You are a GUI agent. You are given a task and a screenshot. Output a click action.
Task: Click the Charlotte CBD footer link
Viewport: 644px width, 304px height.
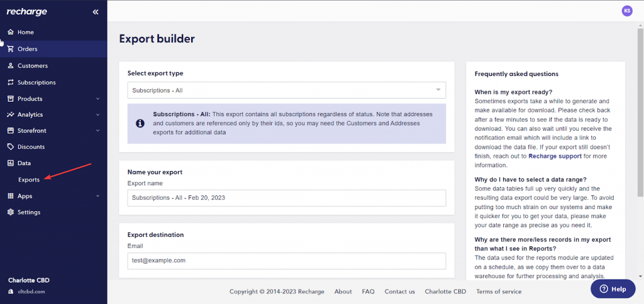click(446, 291)
